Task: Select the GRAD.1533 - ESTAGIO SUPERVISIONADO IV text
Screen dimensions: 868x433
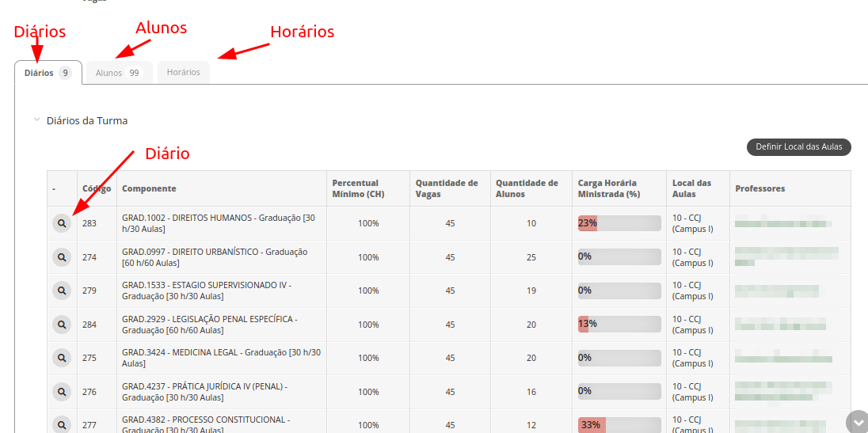Action: [x=207, y=291]
